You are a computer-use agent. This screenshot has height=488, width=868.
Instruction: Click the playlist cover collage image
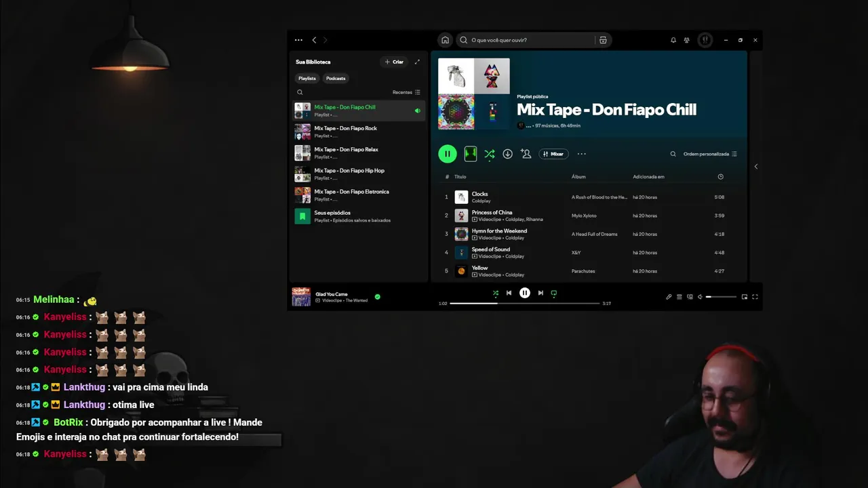[474, 94]
